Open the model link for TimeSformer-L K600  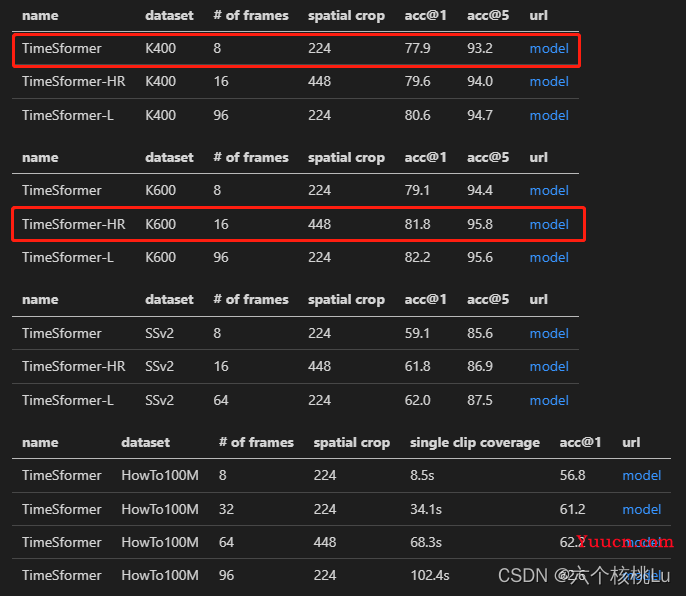[549, 257]
